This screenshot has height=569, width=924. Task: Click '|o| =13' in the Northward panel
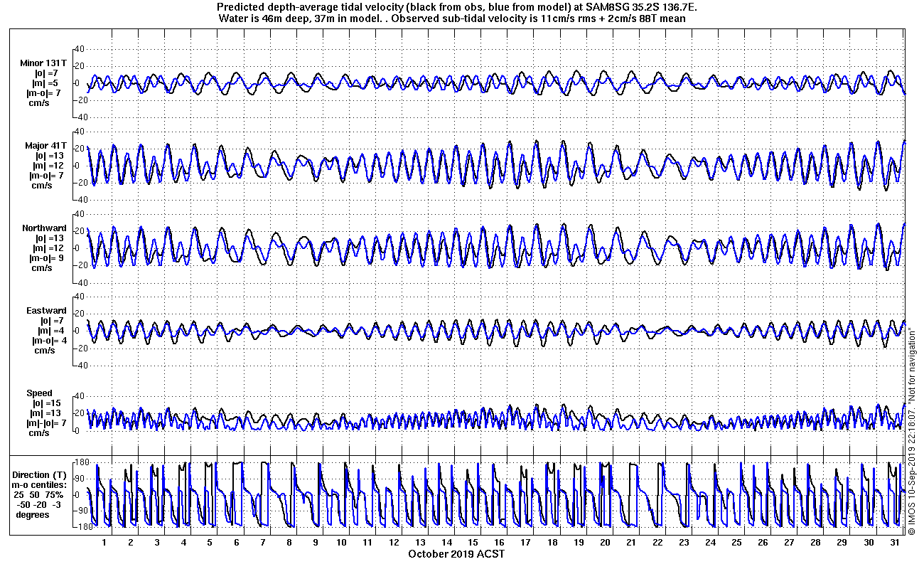coord(49,238)
